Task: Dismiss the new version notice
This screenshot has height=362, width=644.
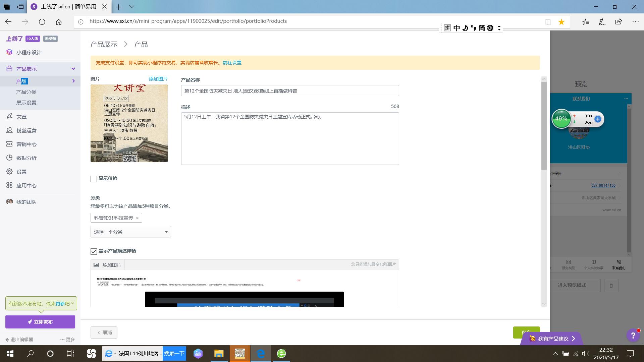Action: click(72, 303)
